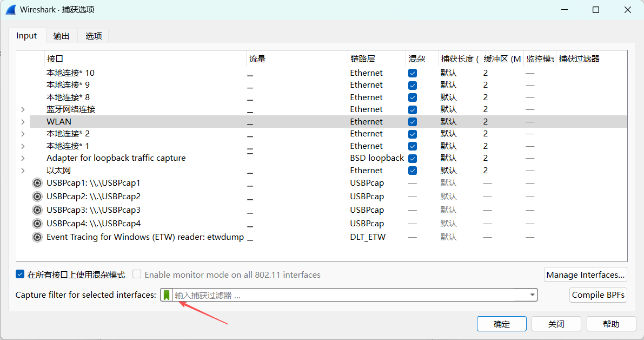This screenshot has height=340, width=644.
Task: Minimize the Wireshark capture options window
Action: click(565, 10)
